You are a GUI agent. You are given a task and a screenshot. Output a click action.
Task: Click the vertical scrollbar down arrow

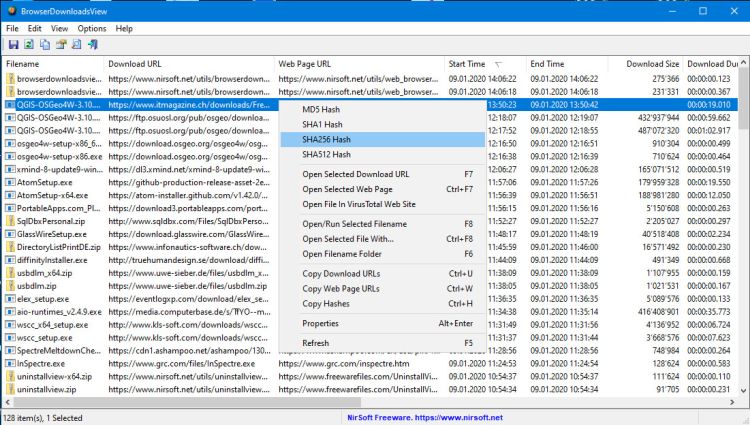(x=743, y=390)
